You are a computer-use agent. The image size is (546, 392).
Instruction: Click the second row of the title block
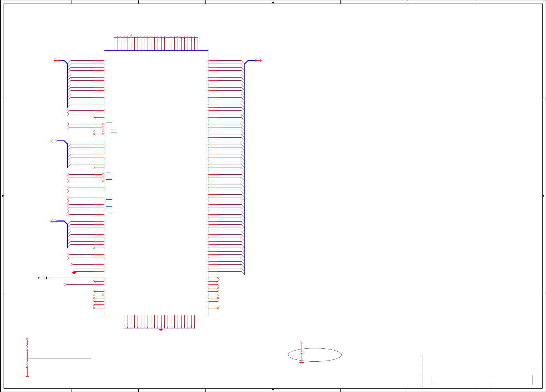point(482,370)
